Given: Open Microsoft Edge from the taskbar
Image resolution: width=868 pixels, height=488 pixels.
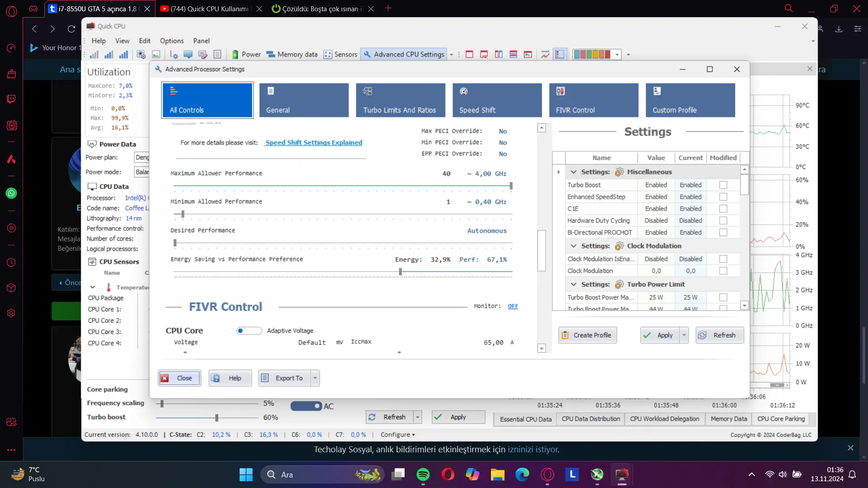Looking at the screenshot, I should pyautogui.click(x=522, y=474).
